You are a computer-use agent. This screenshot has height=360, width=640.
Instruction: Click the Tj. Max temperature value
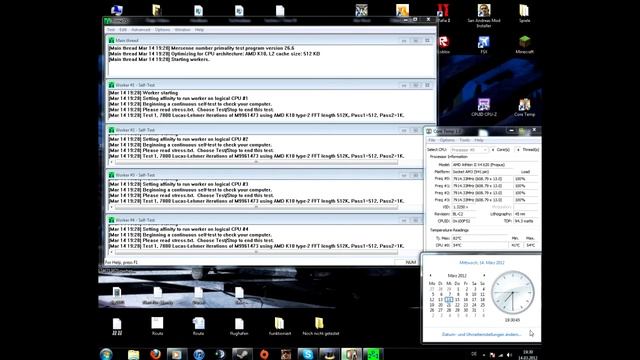click(x=480, y=238)
